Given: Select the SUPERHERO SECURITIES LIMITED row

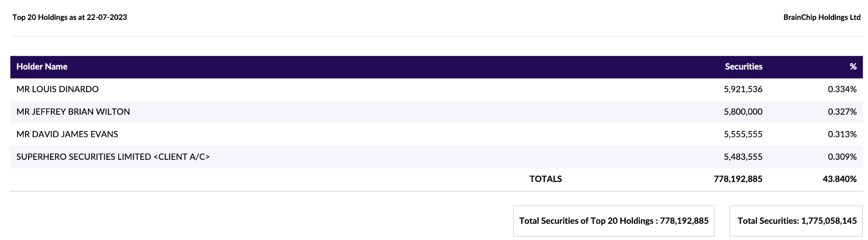Looking at the screenshot, I should point(436,157).
